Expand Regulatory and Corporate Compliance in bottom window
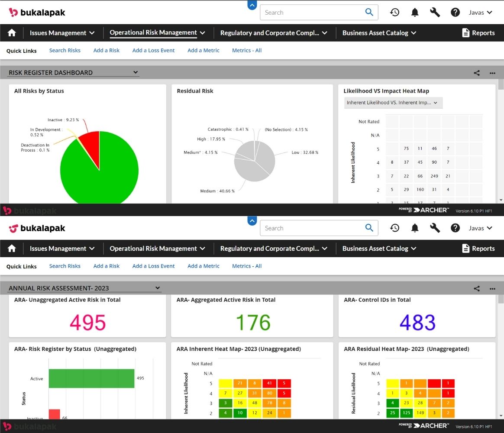The height and width of the screenshot is (433, 504). [325, 249]
